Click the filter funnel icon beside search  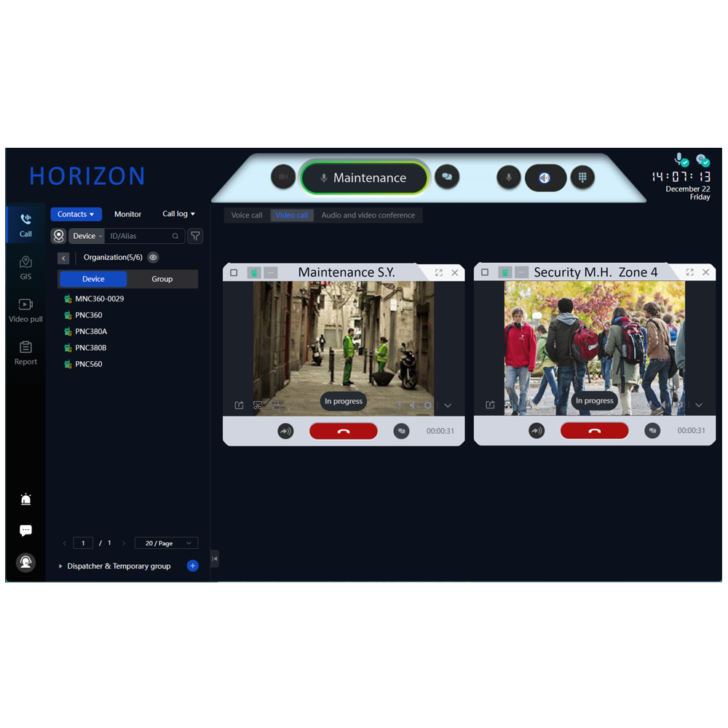(195, 236)
